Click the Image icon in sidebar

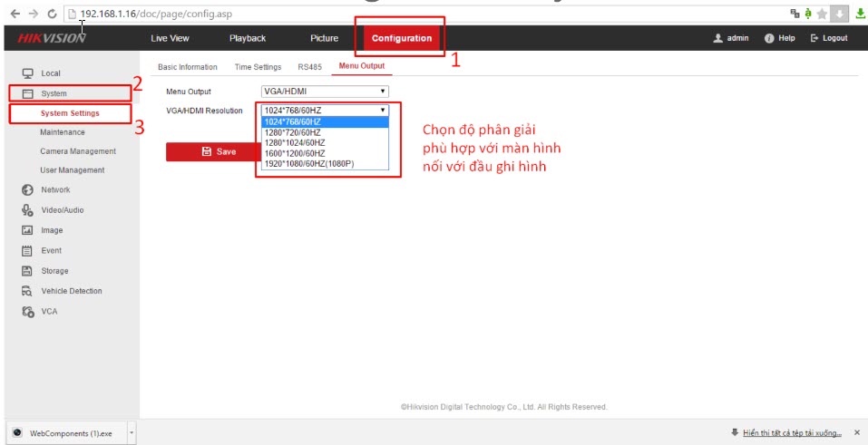pos(27,230)
